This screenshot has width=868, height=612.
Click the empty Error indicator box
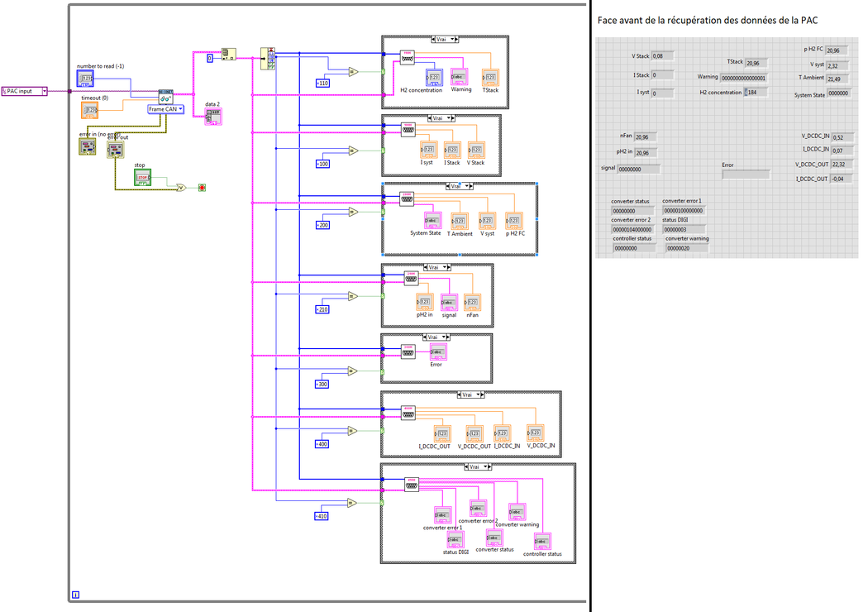coord(746,175)
